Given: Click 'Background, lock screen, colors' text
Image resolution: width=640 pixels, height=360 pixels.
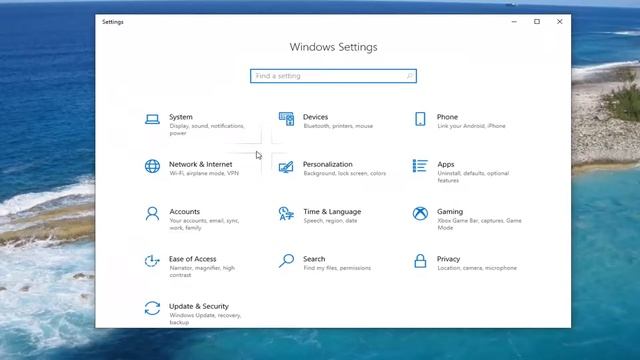Looking at the screenshot, I should [344, 173].
